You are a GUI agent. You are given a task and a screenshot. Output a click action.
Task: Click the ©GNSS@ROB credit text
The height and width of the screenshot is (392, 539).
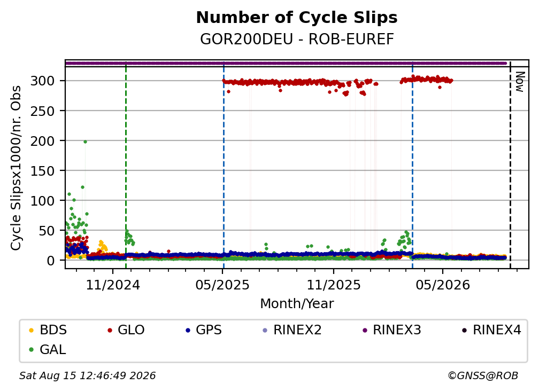point(483,375)
